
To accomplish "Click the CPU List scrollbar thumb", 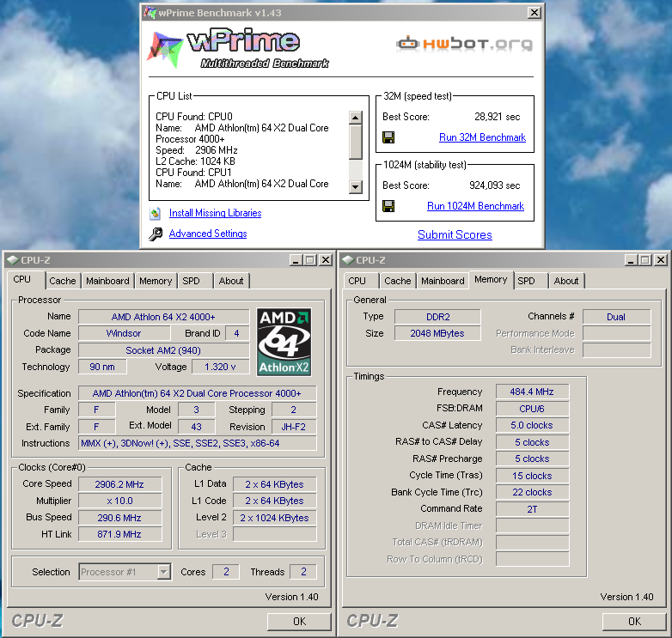I will click(x=355, y=142).
